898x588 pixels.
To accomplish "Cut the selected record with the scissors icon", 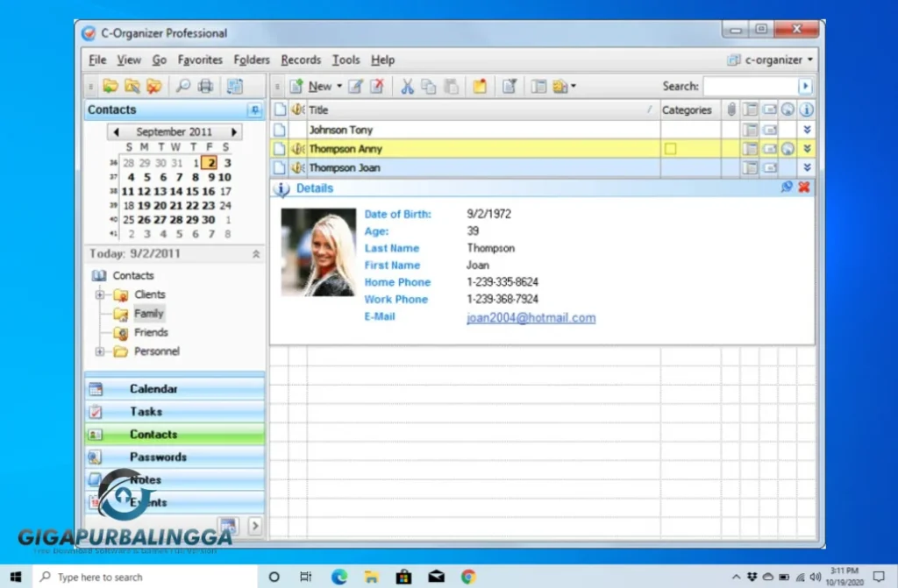I will [x=406, y=86].
